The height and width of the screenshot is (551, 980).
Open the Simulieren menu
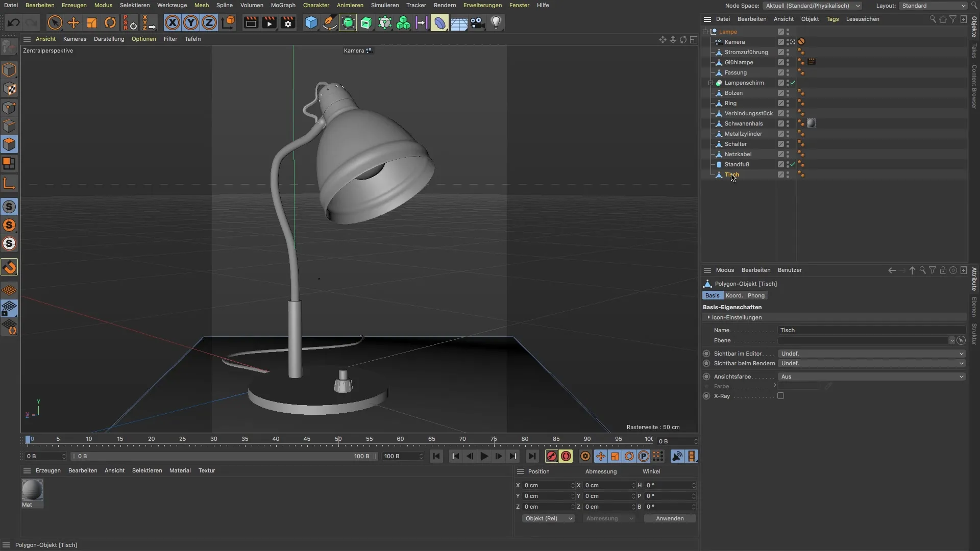(385, 5)
